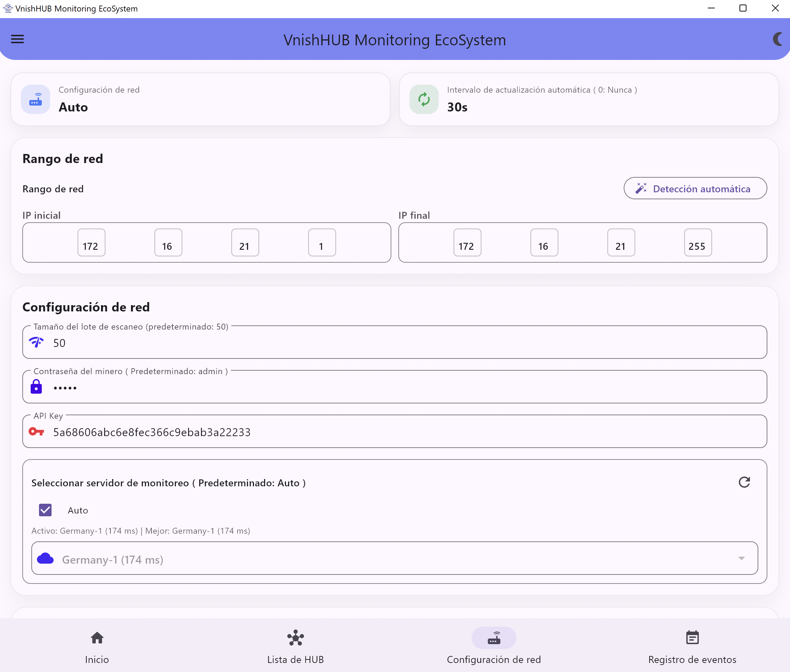The image size is (790, 672).
Task: Open the Germany-1 (174 ms) server selector
Action: click(395, 558)
